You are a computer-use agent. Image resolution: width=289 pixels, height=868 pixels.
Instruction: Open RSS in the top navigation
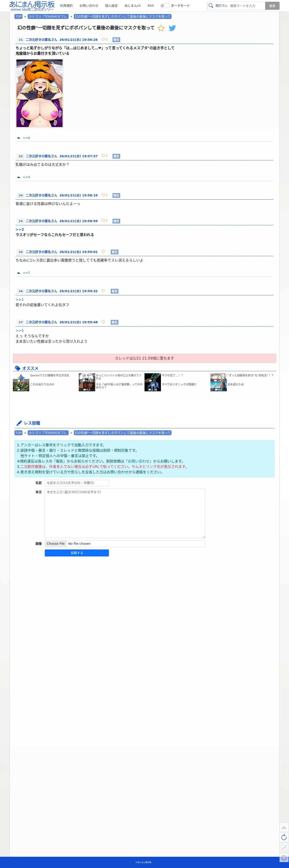tap(151, 6)
